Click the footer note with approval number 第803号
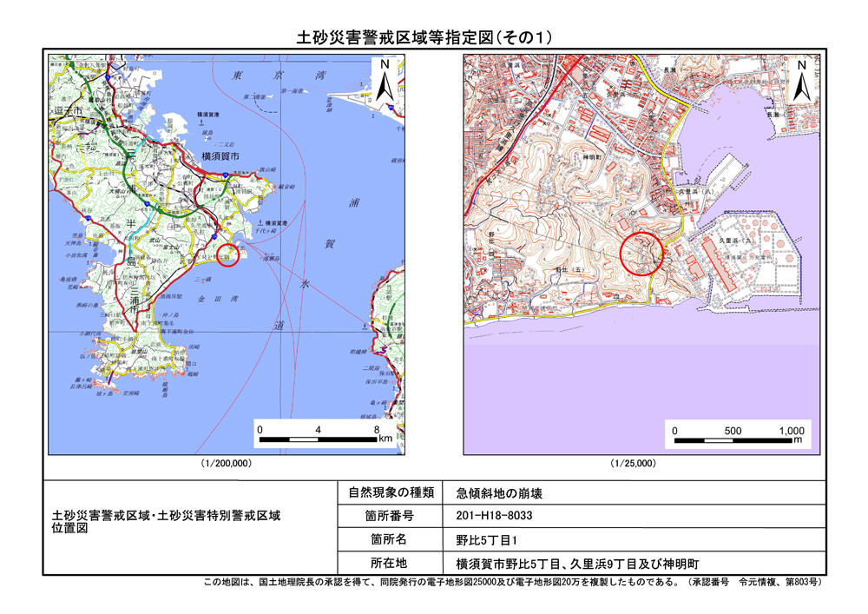 [512, 583]
